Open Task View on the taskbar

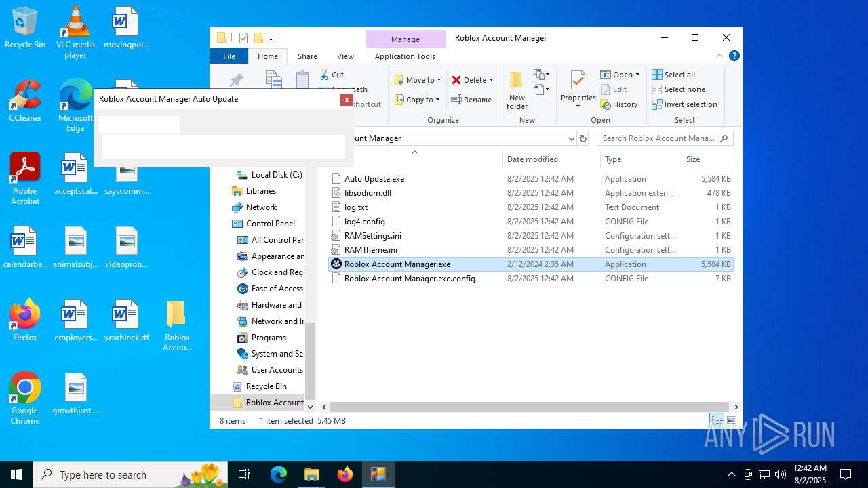(244, 474)
